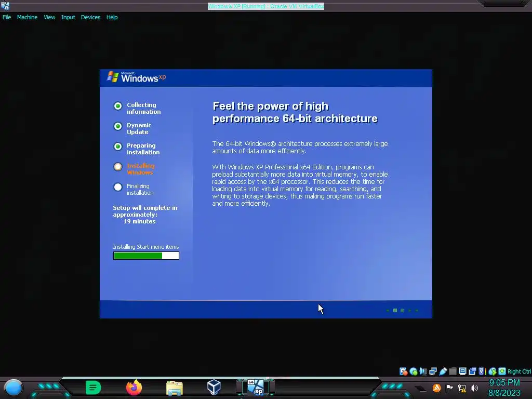532x399 pixels.
Task: Click the Collecting information step indicator
Action: click(x=118, y=106)
